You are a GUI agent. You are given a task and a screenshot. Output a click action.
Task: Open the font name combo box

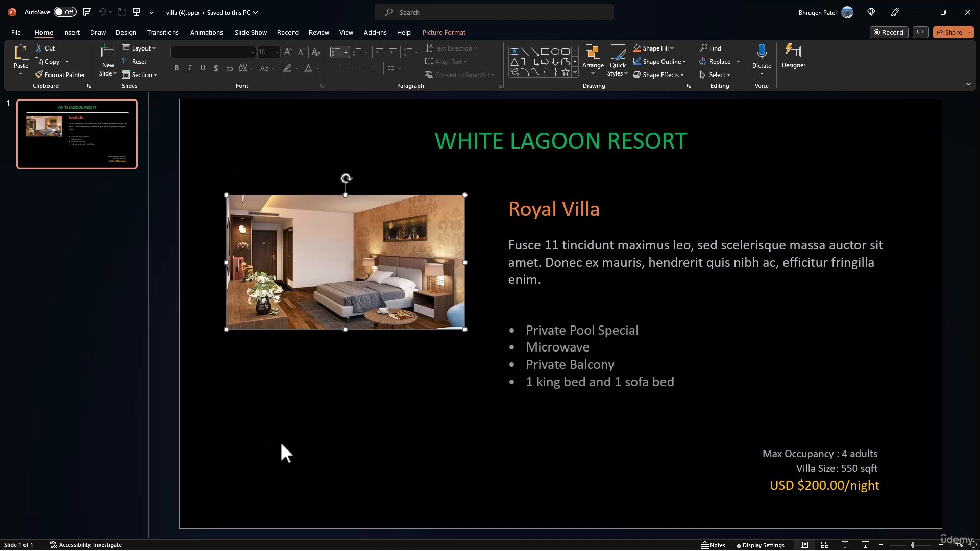click(213, 52)
